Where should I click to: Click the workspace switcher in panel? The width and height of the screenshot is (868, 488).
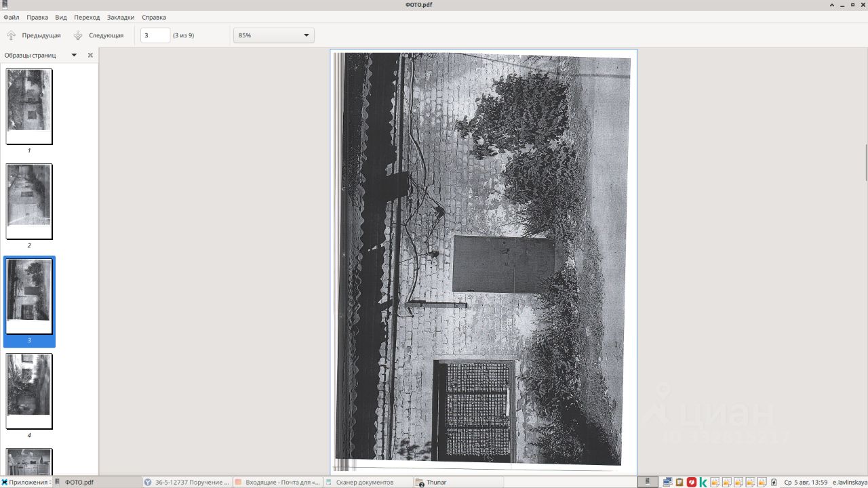tap(648, 483)
